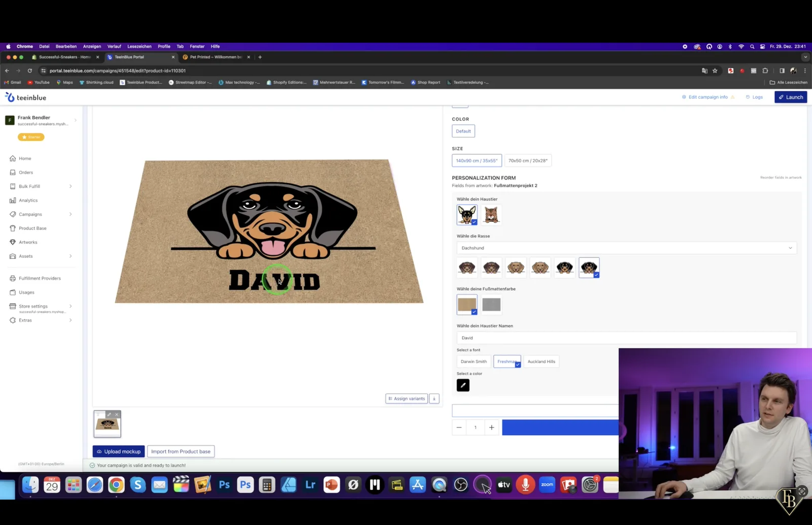Choose the Darwin Smith font option

pos(473,362)
